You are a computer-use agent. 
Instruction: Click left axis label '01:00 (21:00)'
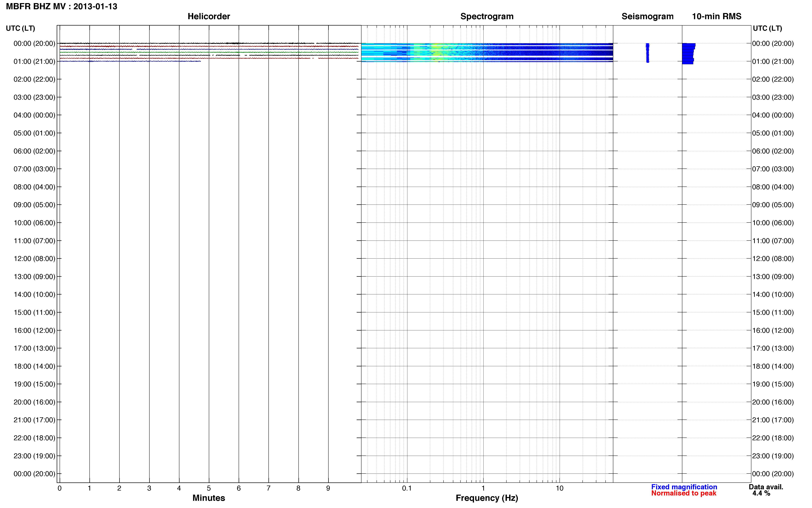click(34, 62)
